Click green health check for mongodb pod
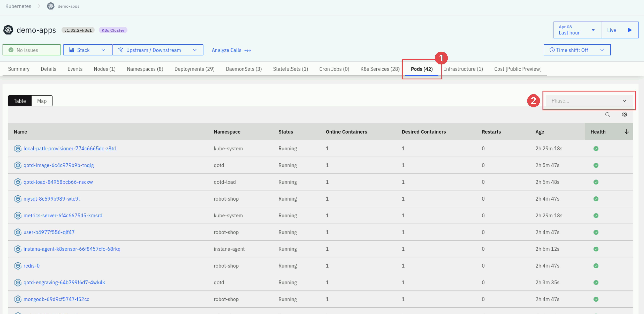Screen dimensions: 644x314 coord(596,299)
